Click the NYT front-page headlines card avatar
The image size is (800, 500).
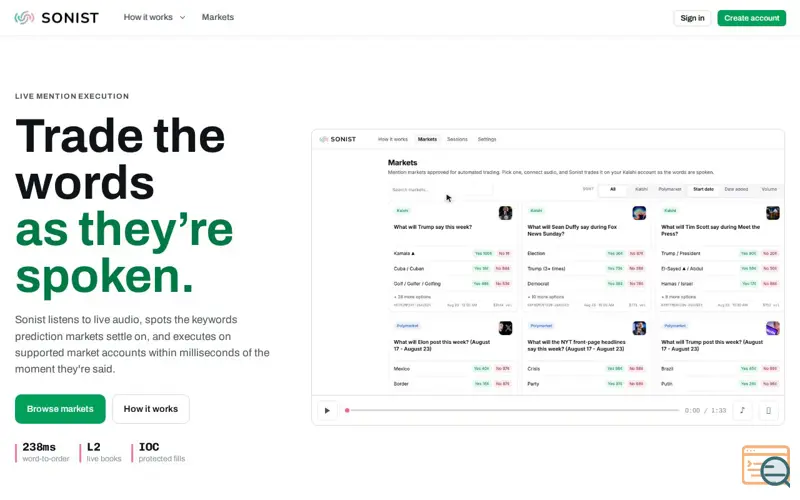639,328
